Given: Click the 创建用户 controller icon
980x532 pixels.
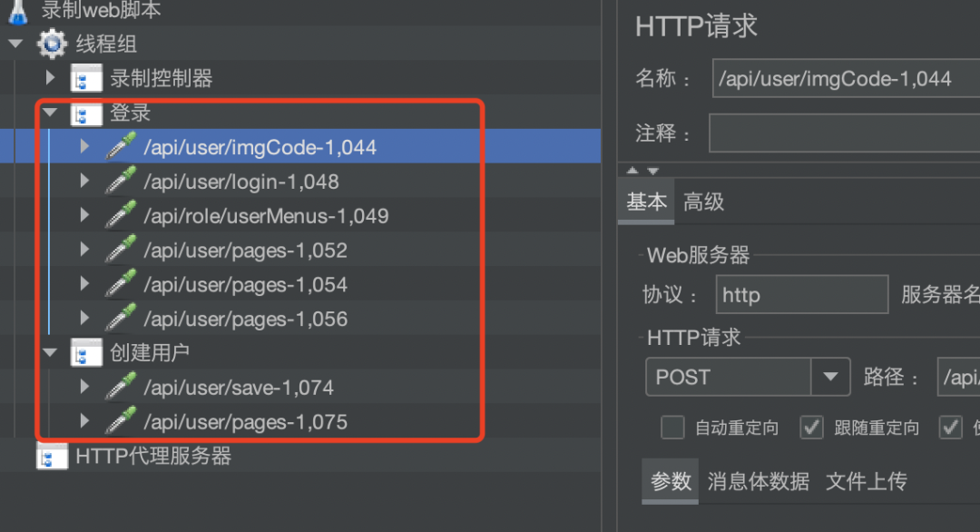Looking at the screenshot, I should [86, 352].
